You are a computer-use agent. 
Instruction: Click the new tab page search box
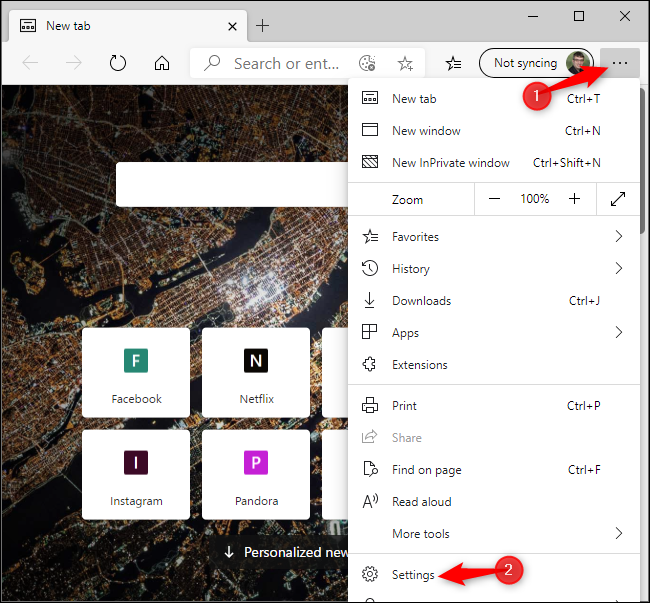pos(232,184)
